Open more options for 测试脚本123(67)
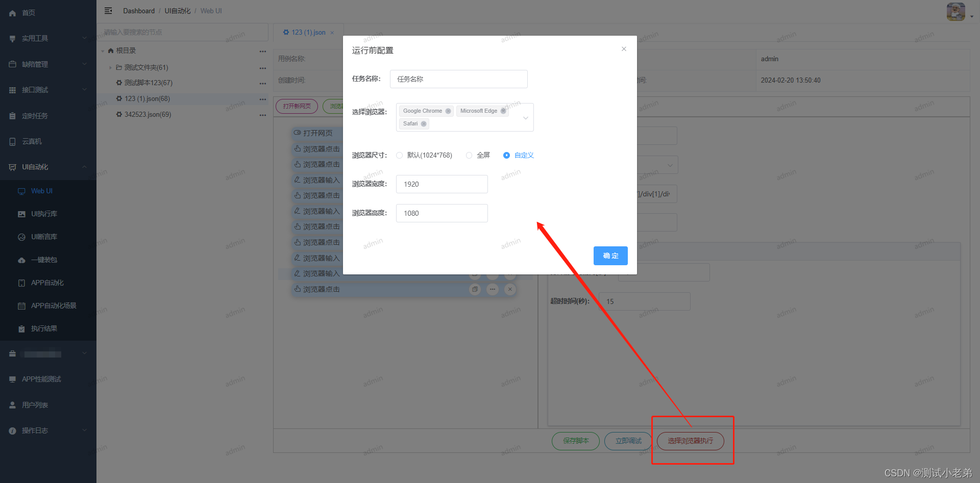This screenshot has width=980, height=483. pos(262,83)
